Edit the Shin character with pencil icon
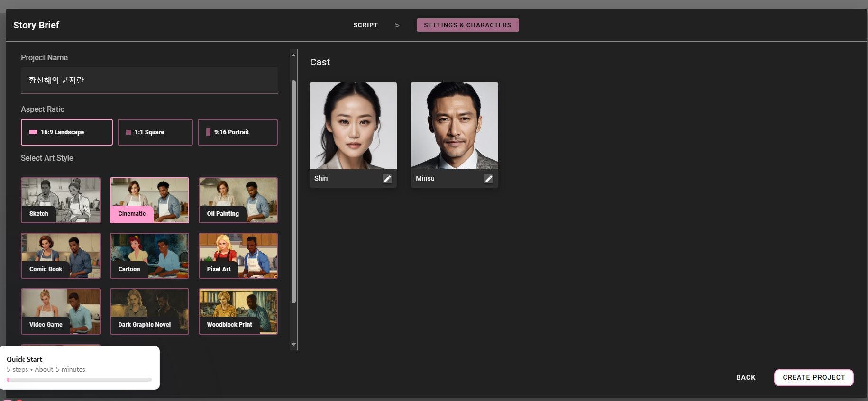Viewport: 868px width, 401px height. click(387, 179)
